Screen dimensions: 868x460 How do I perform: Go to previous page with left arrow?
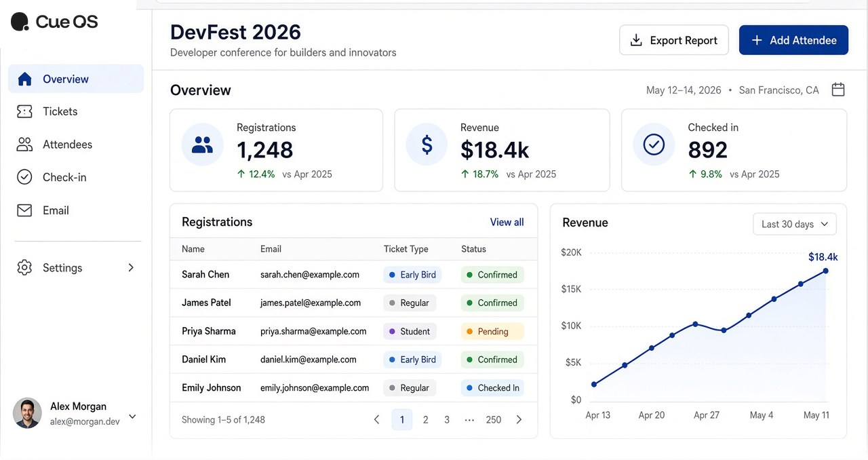377,420
